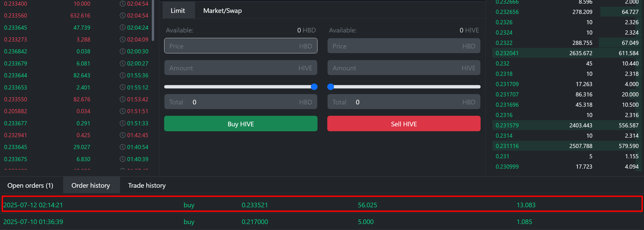Click the buy-side percentage slider handle
This screenshot has height=230, width=644.
(x=314, y=87)
